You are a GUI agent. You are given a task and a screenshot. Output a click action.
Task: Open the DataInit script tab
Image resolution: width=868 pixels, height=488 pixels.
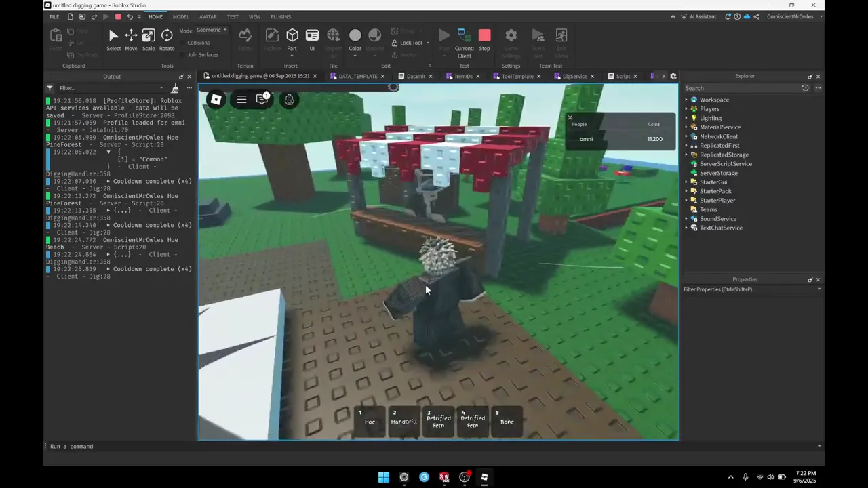click(416, 76)
